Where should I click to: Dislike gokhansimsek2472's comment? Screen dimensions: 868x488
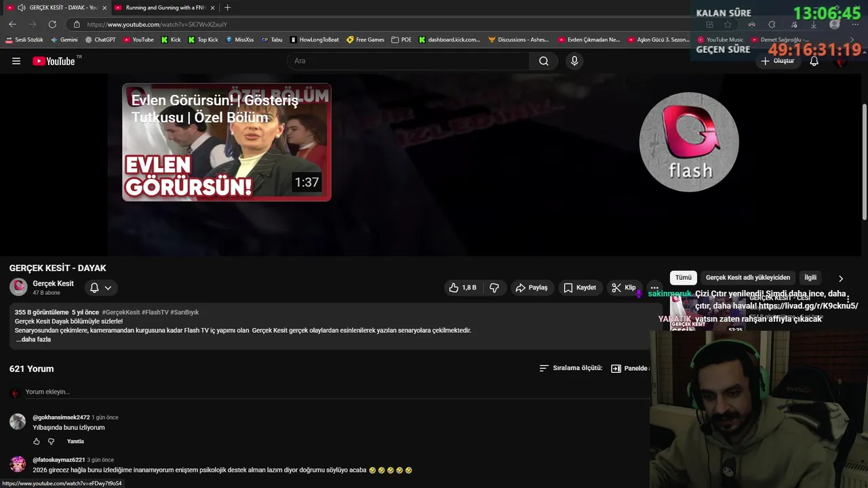[x=51, y=442]
